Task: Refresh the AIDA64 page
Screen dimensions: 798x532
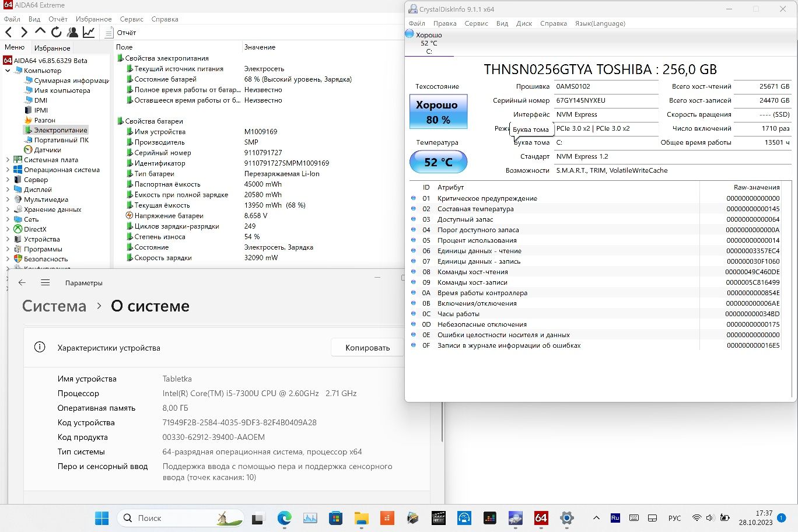Action: click(56, 33)
